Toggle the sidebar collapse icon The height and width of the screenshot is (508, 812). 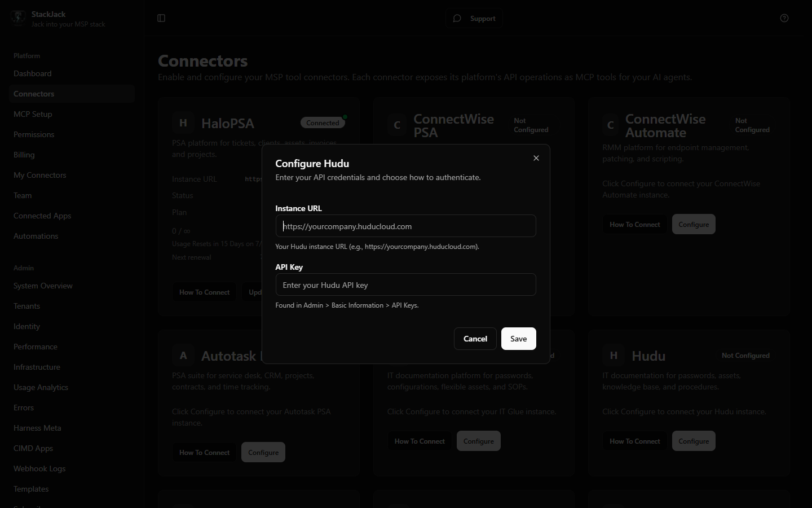tap(161, 18)
